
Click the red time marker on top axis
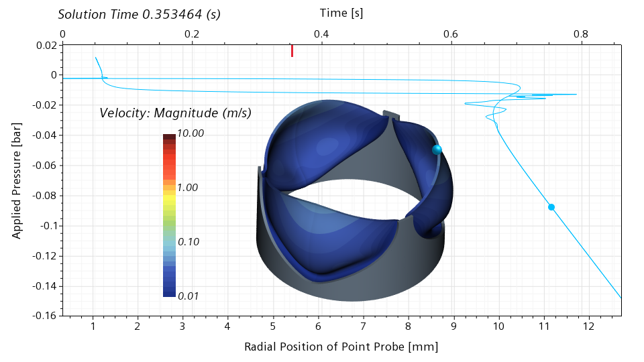[292, 51]
